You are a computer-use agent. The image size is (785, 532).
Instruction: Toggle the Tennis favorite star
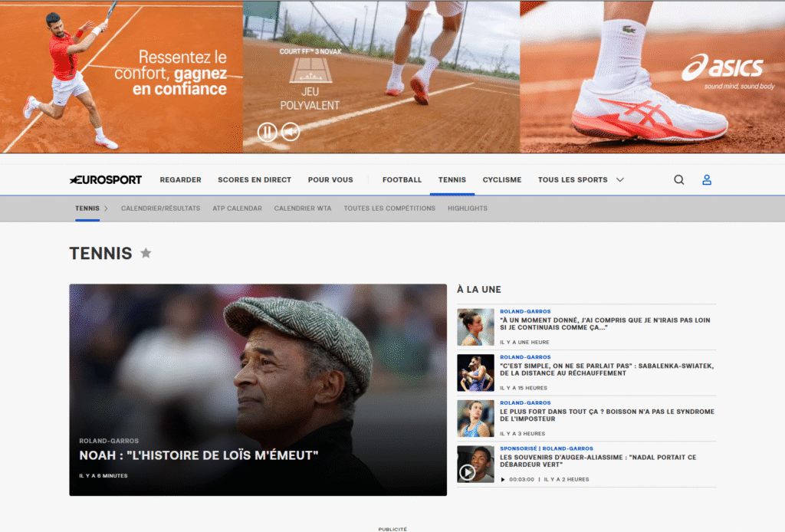[x=146, y=253]
